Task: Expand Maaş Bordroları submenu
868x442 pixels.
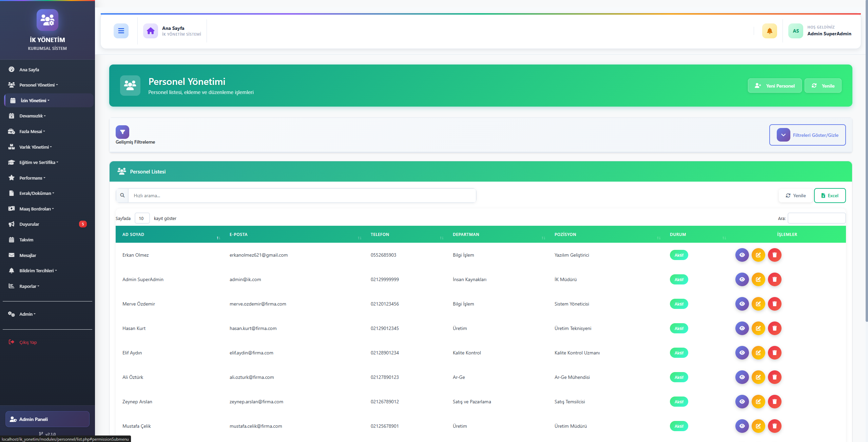Action: 36,209
